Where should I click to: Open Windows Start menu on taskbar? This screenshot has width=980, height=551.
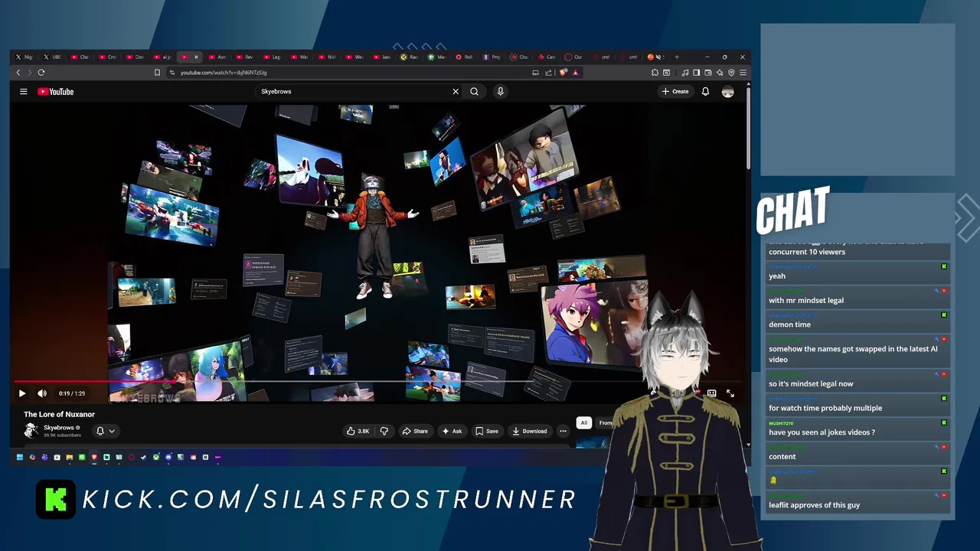20,458
